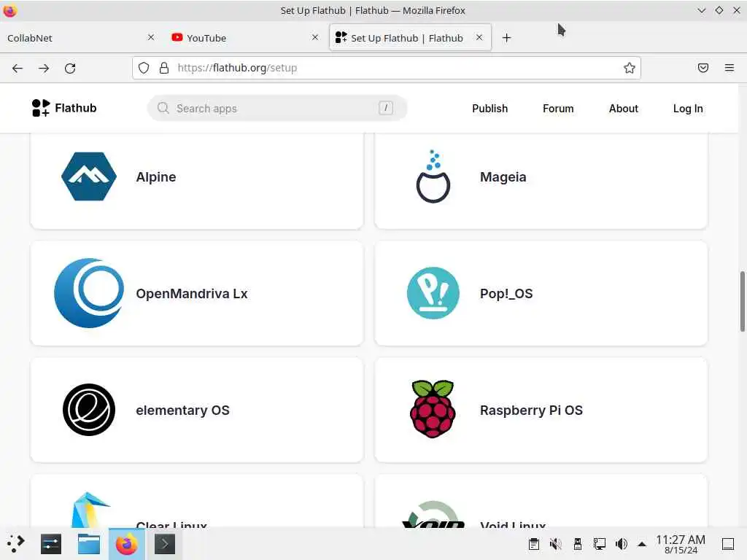Open the KDE application launcher
747x560 pixels.
coord(16,544)
